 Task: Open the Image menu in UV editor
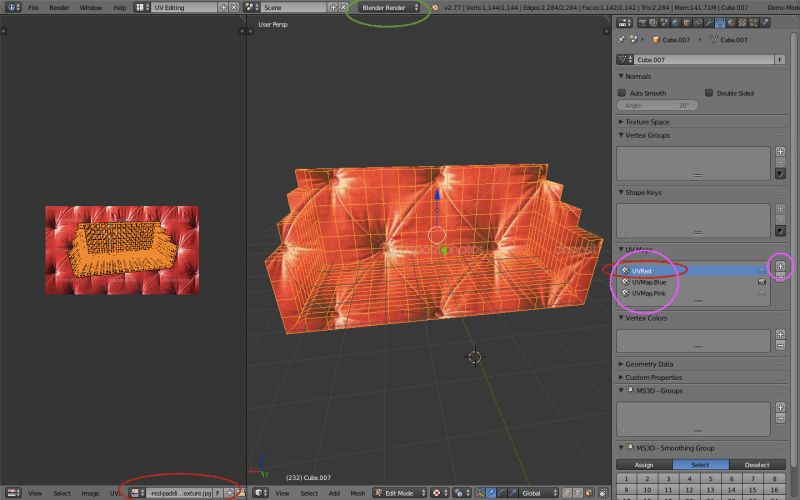click(x=90, y=493)
